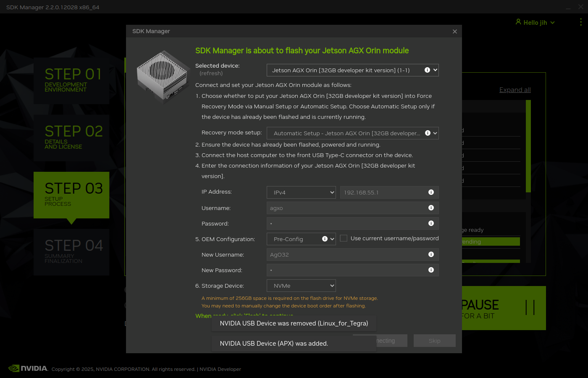
Task: Open the Recovery mode setup dropdown
Action: pyautogui.click(x=353, y=133)
